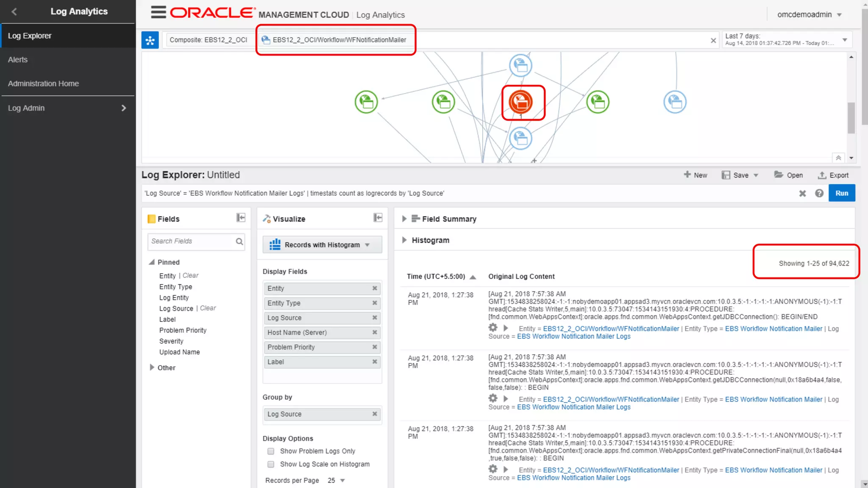Open EBS Workflow Notification Mailer Logs link, first record
The width and height of the screenshot is (868, 488).
tap(573, 336)
